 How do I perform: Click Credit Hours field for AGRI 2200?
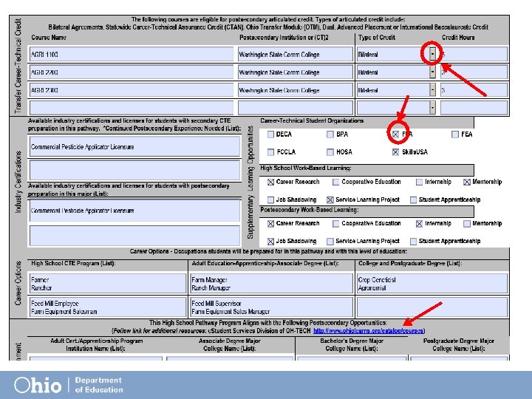[474, 72]
